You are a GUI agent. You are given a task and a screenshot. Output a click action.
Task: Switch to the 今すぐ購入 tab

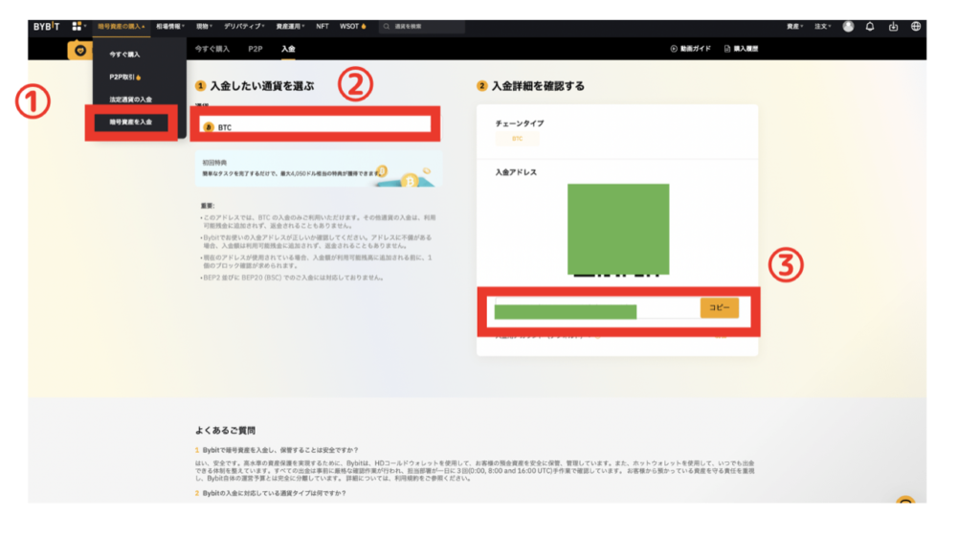click(x=212, y=48)
